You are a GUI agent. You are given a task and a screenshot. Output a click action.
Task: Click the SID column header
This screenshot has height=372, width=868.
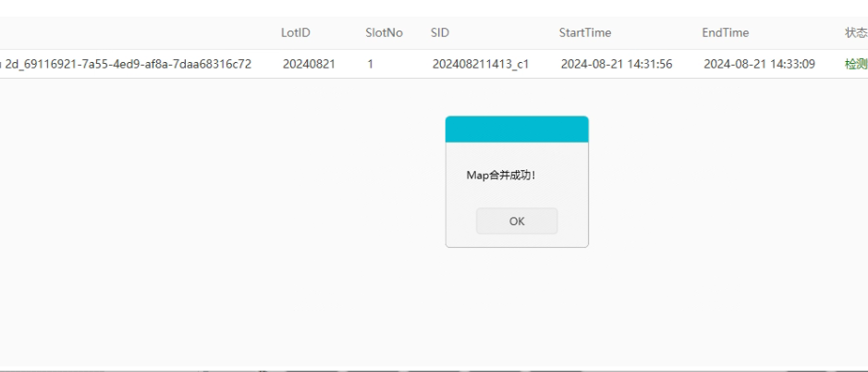pyautogui.click(x=440, y=32)
